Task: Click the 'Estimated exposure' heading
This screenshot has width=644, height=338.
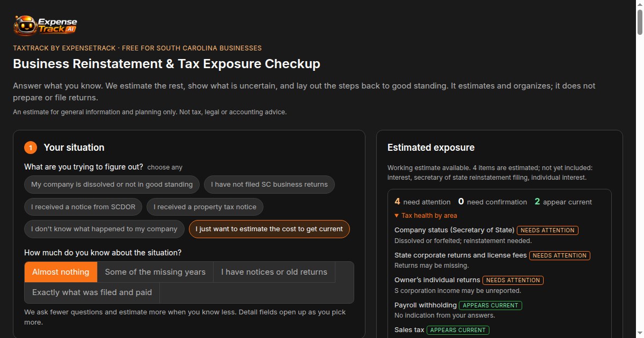Action: point(431,148)
